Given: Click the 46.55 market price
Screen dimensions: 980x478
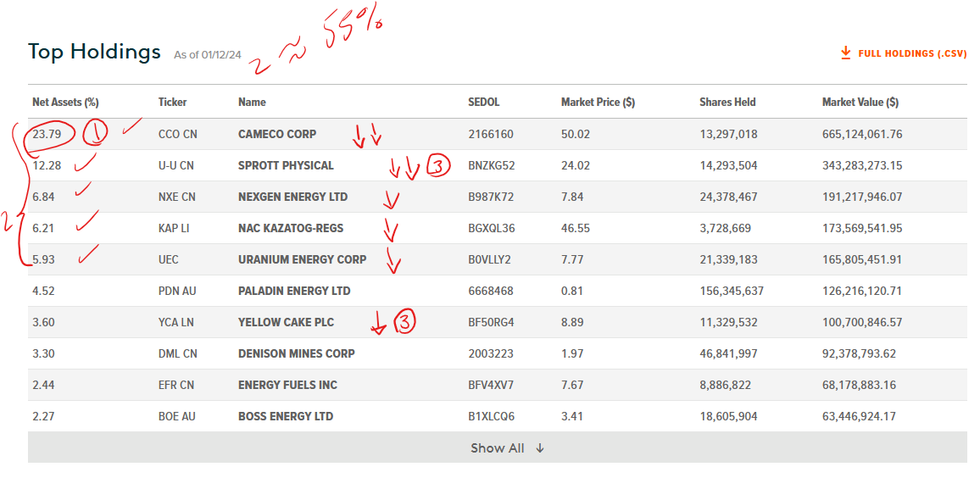Looking at the screenshot, I should 575,228.
